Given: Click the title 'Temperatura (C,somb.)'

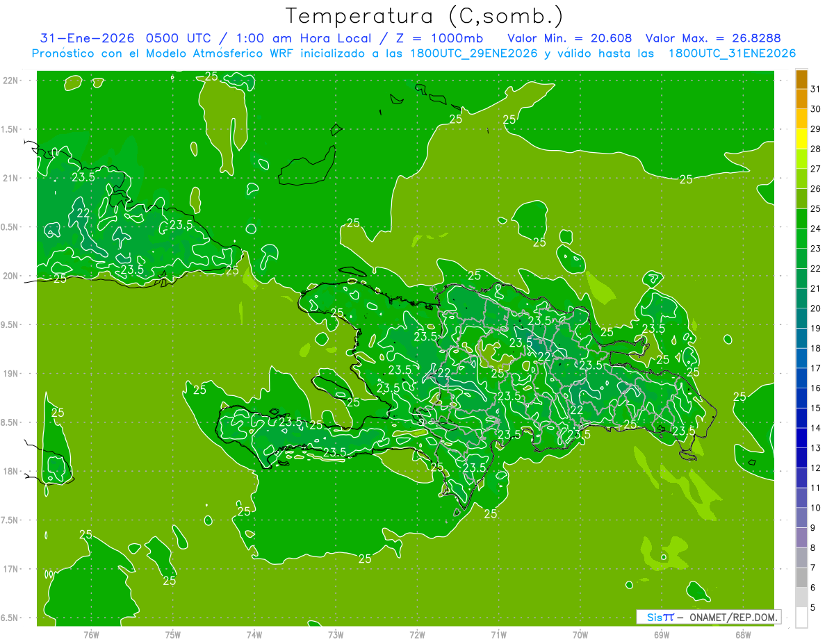Looking at the screenshot, I should pos(424,16).
